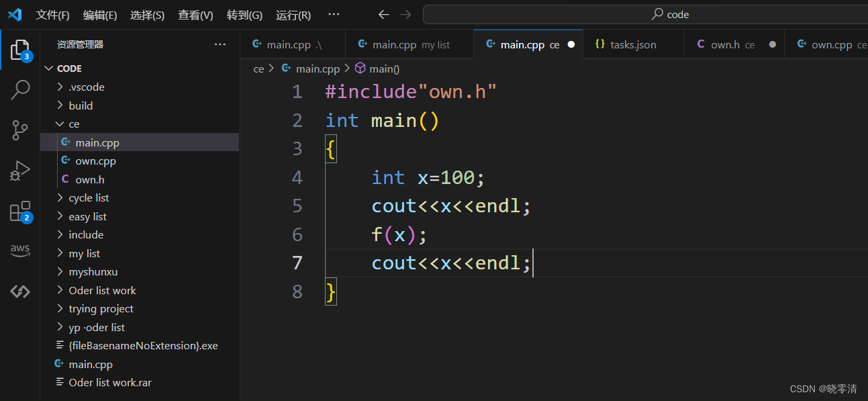
Task: Click the back navigation arrow
Action: (383, 13)
